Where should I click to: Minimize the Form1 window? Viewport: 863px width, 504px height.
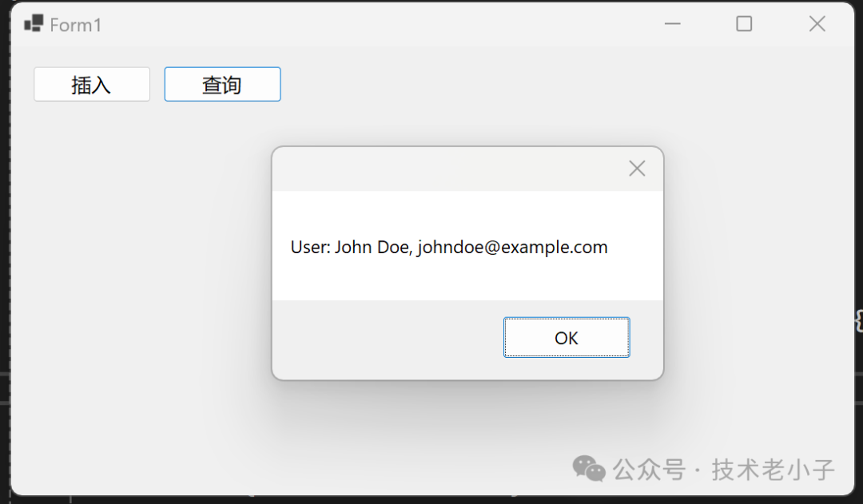[672, 24]
